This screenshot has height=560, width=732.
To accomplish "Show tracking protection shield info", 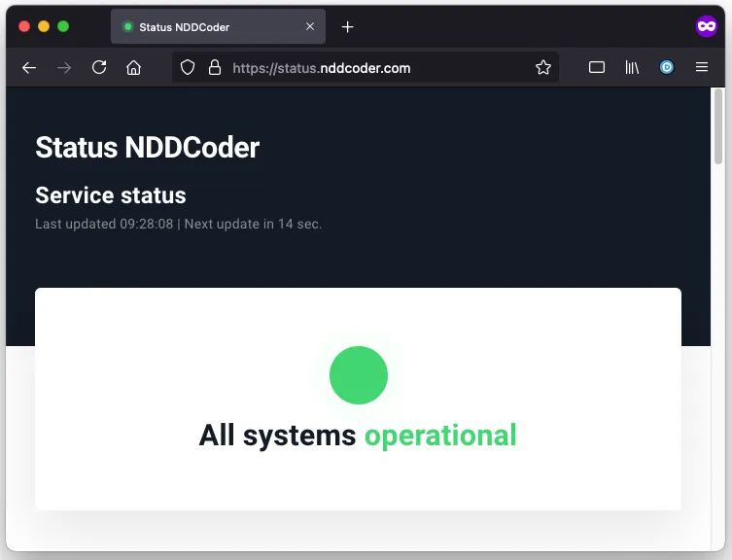I will click(x=189, y=68).
